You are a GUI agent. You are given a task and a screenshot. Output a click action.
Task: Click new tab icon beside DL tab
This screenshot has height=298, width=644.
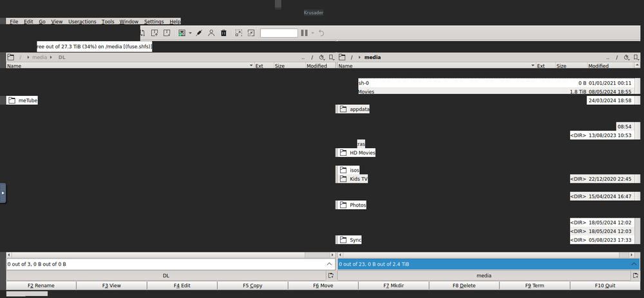[331, 275]
